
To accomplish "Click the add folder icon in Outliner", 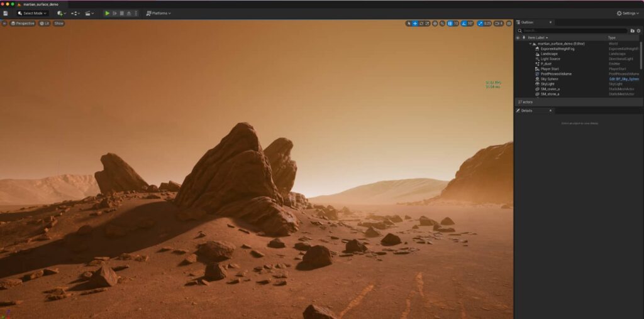I will (x=632, y=30).
